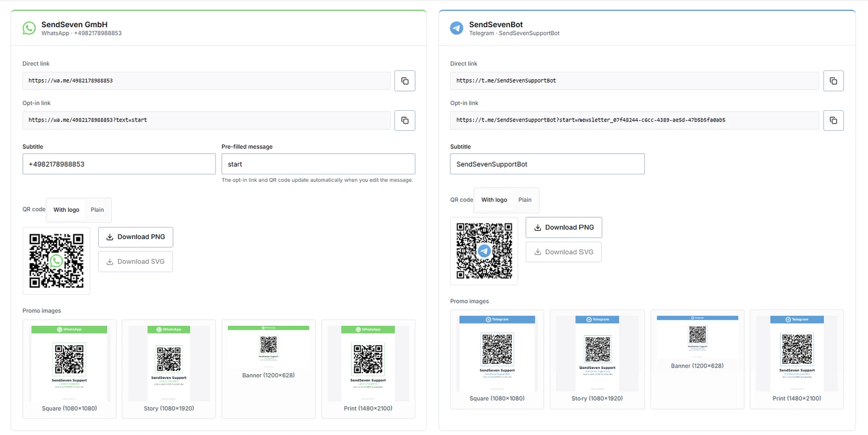Click the Telegram direct link field t.me/SendSevenSupportBot

point(634,81)
